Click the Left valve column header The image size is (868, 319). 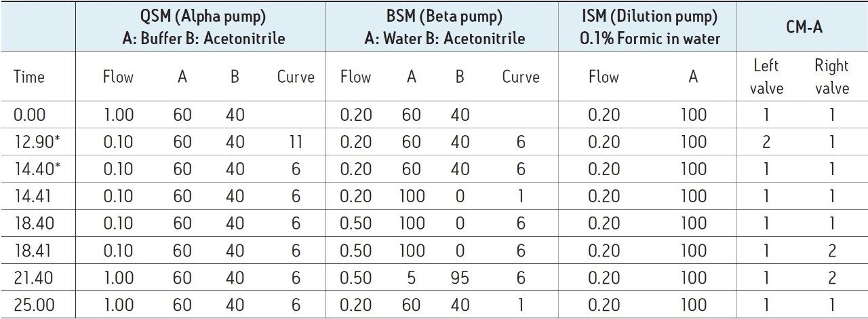tap(767, 77)
